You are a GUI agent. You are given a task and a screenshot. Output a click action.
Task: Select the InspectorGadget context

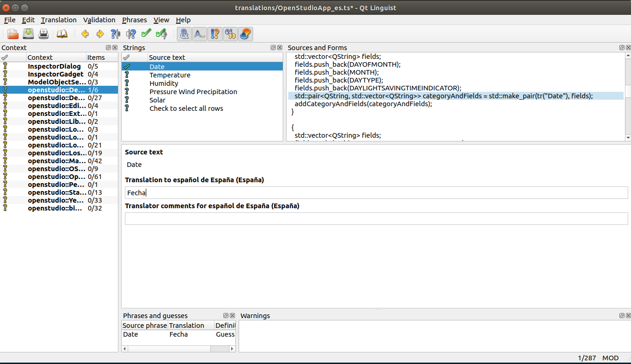pyautogui.click(x=59, y=74)
